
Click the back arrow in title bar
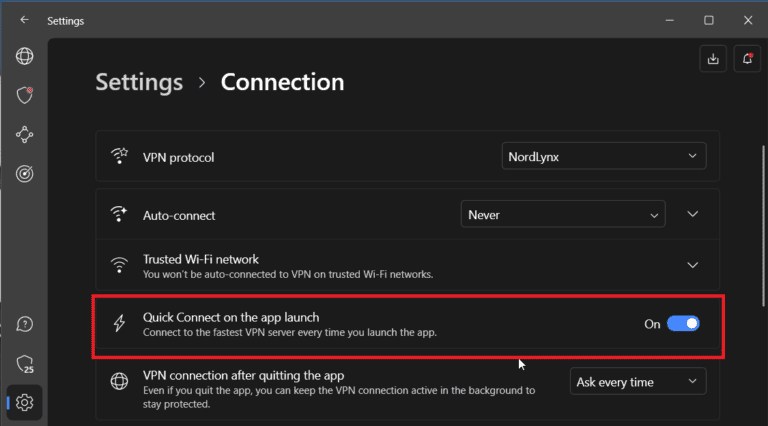(24, 20)
